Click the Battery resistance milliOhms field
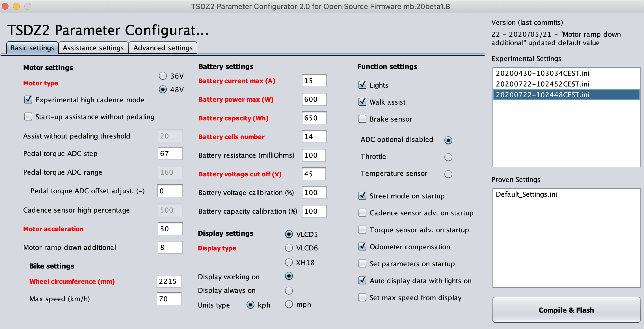Viewport: 644px width, 329px height. tap(314, 155)
